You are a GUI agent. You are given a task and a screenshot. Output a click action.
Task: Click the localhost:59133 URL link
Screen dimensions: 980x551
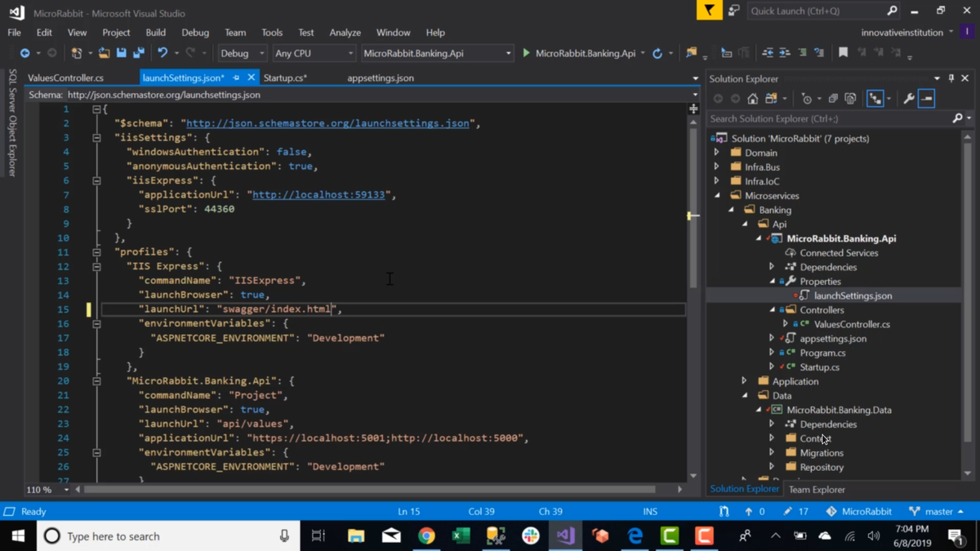[318, 195]
